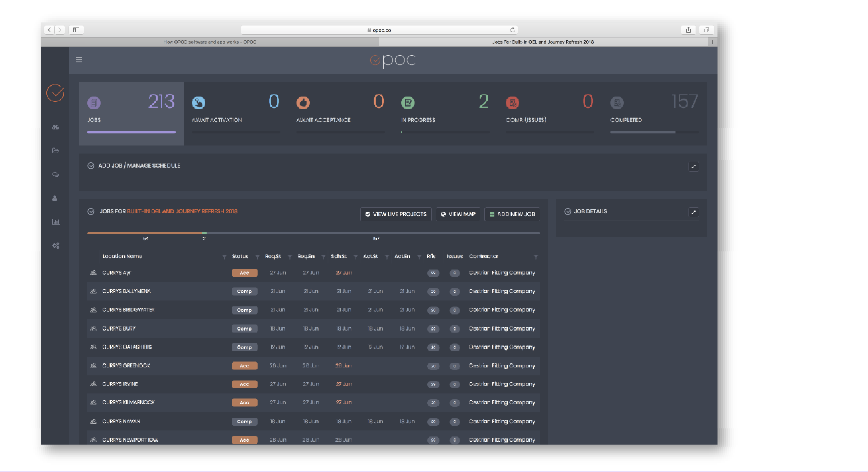Click the Job Details circle check icon
868x472 pixels.
568,212
